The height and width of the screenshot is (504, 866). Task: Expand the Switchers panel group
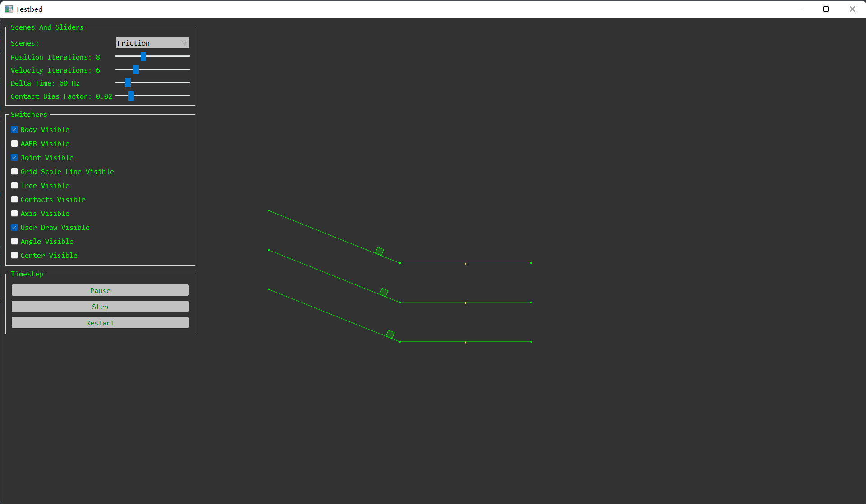click(27, 114)
